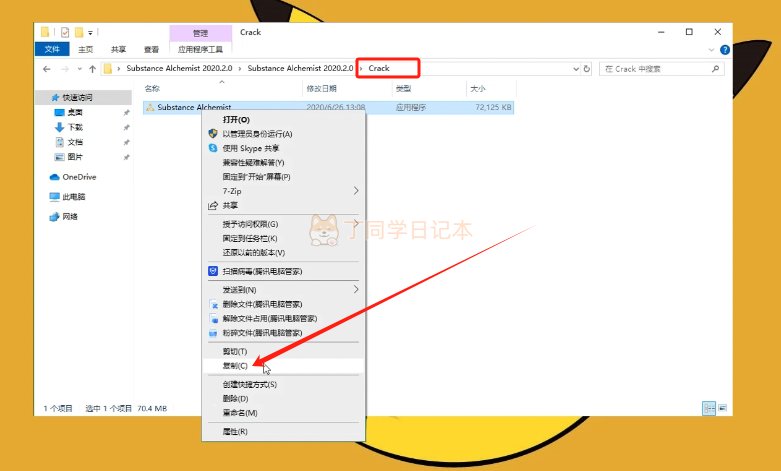Choose 使用 Skype 共享
The width and height of the screenshot is (781, 471).
coord(283,148)
